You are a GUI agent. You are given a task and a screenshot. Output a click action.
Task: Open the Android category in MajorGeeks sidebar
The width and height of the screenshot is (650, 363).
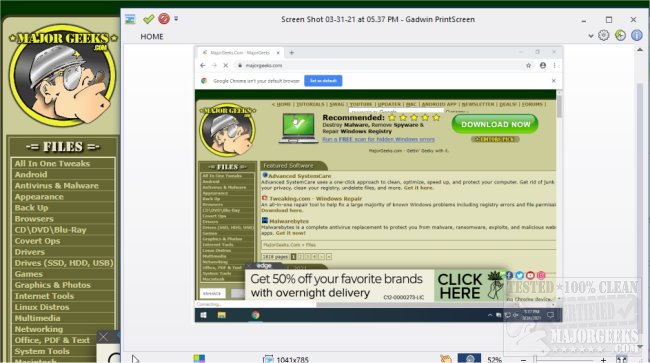(31, 174)
